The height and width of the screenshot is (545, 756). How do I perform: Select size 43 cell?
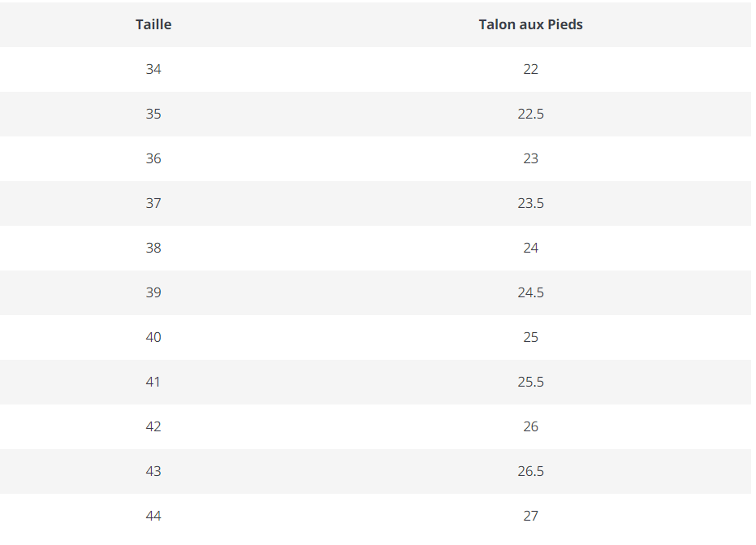coord(153,471)
